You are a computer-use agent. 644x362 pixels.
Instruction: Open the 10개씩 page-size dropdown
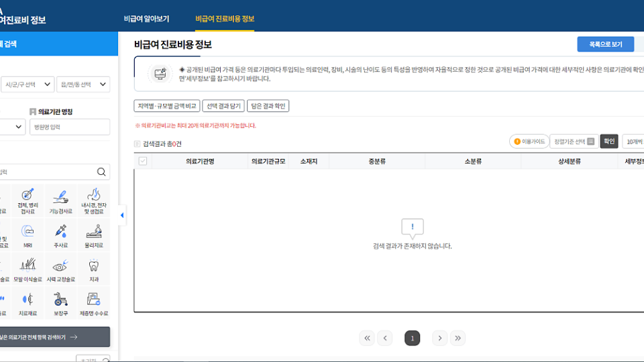click(633, 141)
